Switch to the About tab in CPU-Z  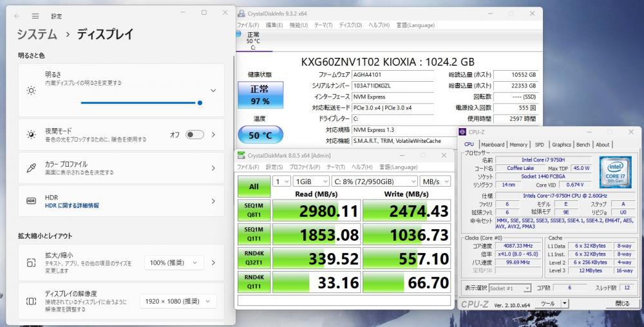603,144
